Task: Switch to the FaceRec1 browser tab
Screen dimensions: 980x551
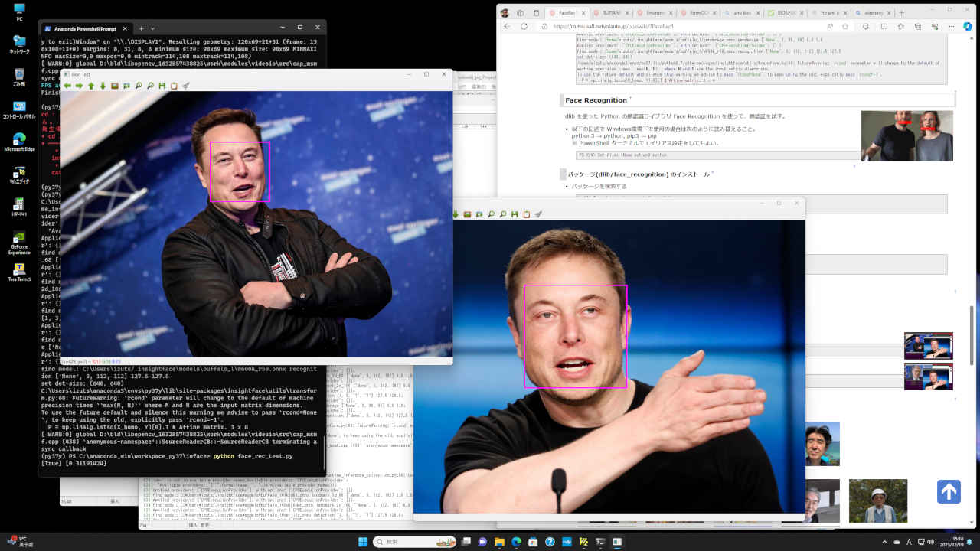Action: click(x=567, y=13)
